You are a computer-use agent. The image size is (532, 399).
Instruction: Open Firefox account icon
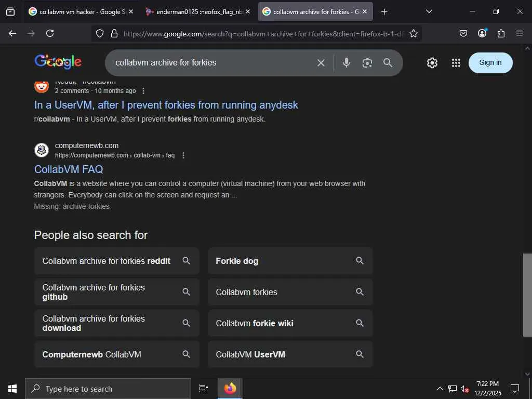(x=482, y=33)
